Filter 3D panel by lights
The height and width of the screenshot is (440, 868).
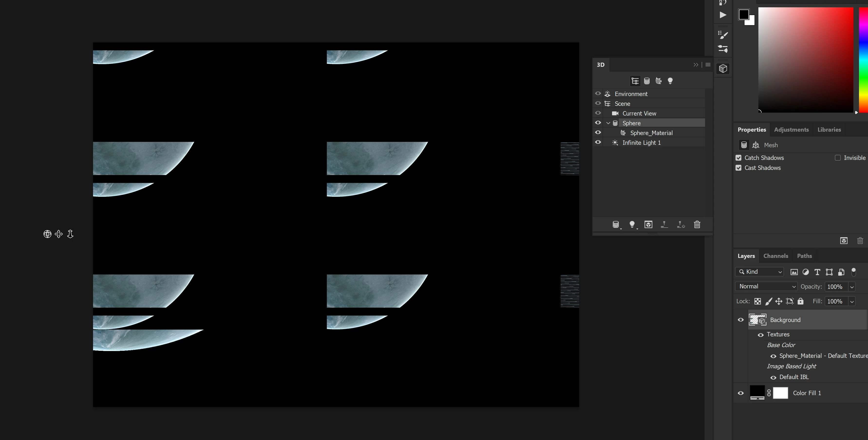click(x=670, y=81)
